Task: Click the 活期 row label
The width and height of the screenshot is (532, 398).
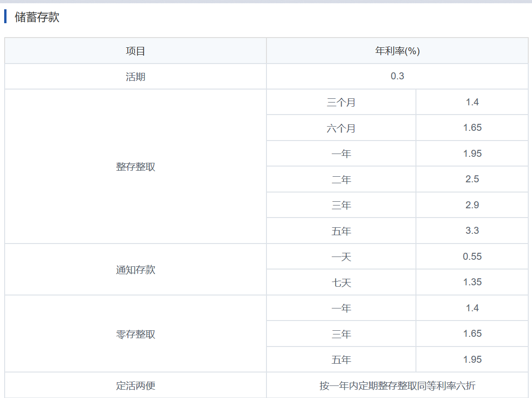Action: coord(136,77)
